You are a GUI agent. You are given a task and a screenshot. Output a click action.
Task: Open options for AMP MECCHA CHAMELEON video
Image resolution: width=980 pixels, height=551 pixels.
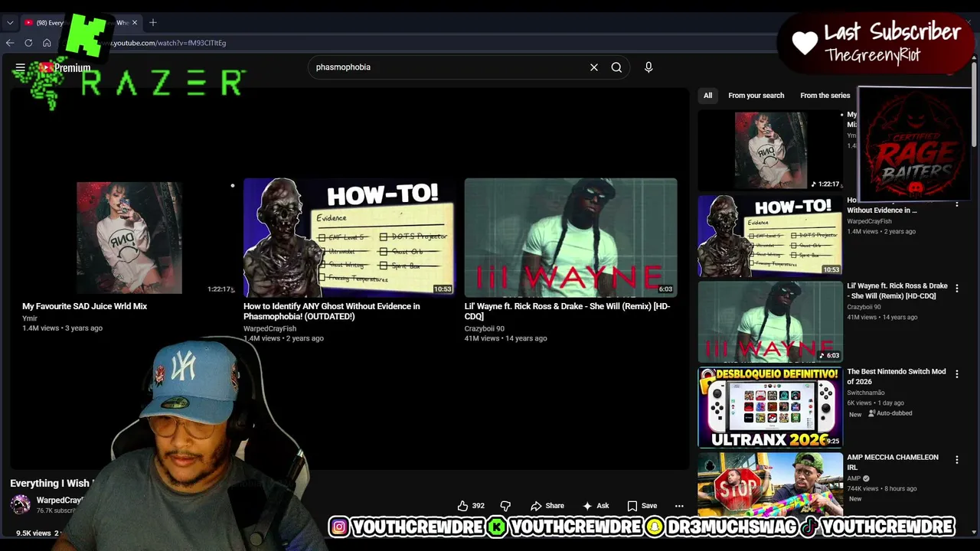pyautogui.click(x=956, y=460)
